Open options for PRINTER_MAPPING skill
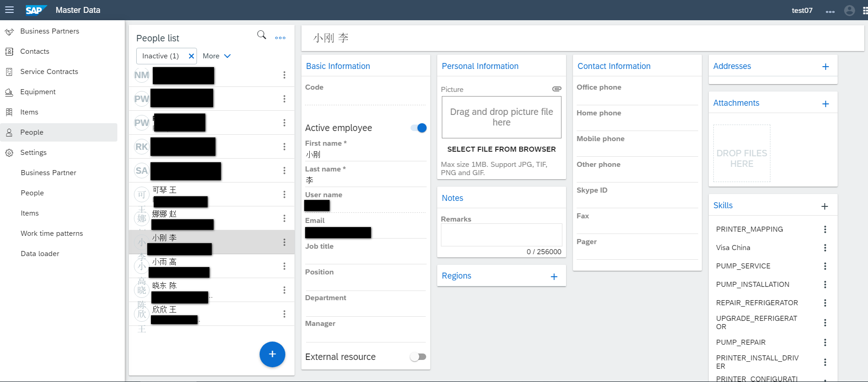 coord(825,229)
